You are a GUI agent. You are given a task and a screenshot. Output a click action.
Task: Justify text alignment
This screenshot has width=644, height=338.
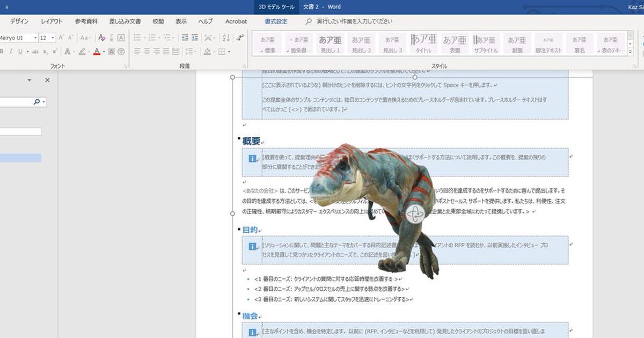click(166, 52)
